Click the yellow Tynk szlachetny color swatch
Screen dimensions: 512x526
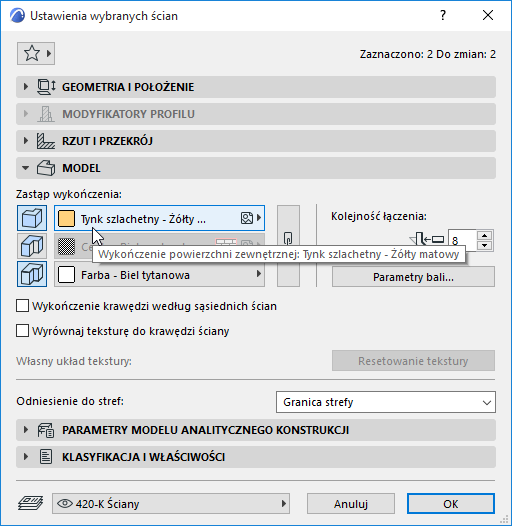(x=66, y=218)
